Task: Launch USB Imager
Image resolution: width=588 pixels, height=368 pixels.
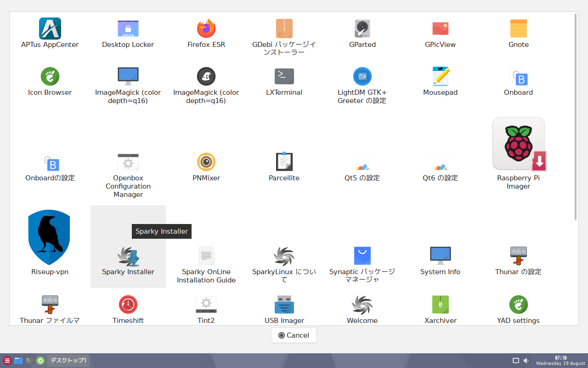Action: click(x=284, y=310)
